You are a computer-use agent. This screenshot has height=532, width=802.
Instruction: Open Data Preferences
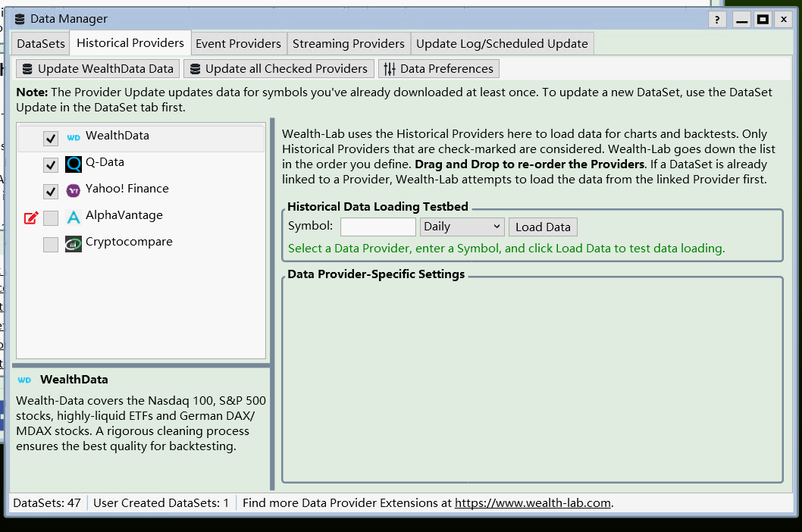pos(438,68)
